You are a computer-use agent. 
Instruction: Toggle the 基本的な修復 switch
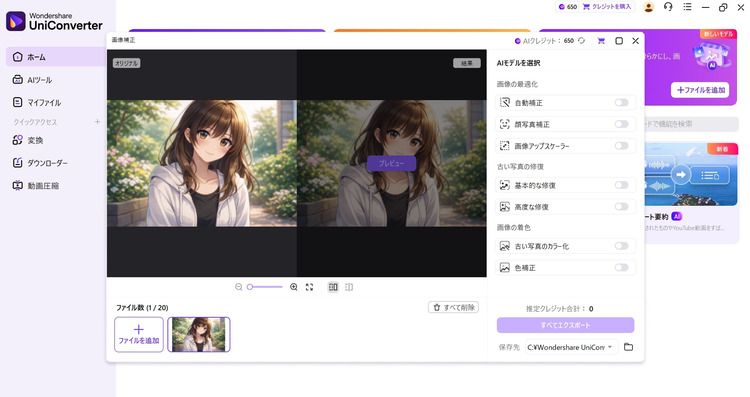[621, 185]
